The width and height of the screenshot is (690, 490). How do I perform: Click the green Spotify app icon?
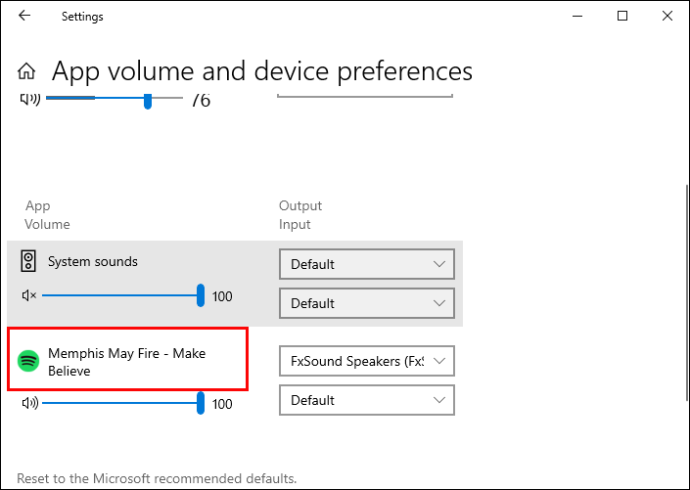coord(28,361)
